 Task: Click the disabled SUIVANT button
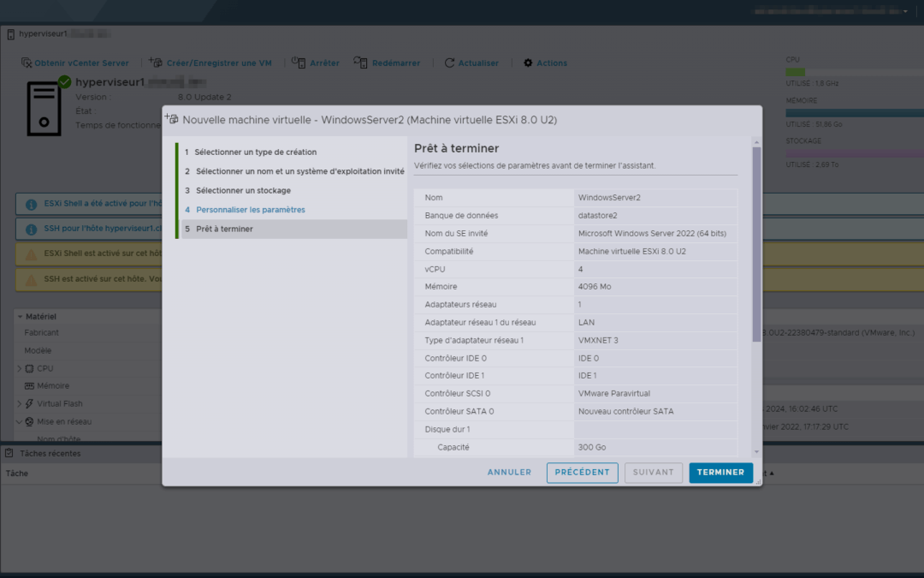point(653,473)
